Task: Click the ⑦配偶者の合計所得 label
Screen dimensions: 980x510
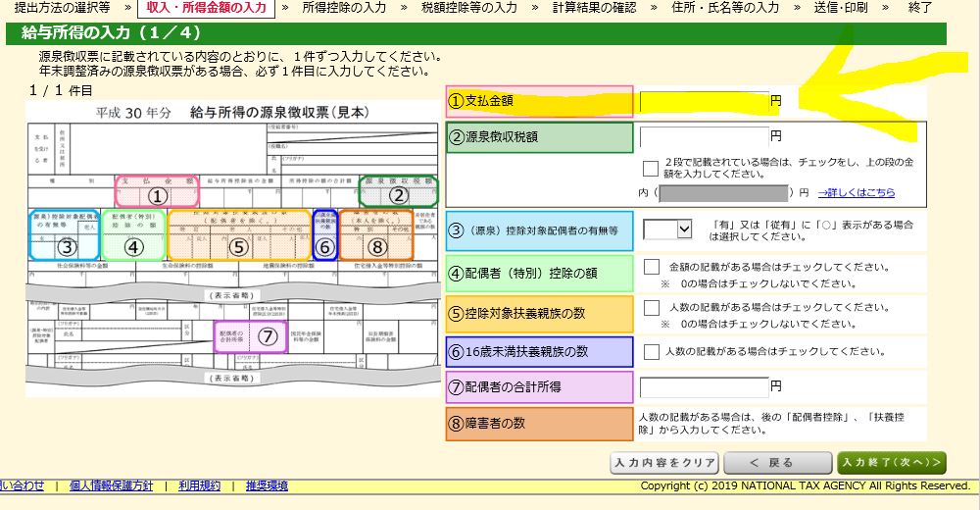Action: pos(539,387)
